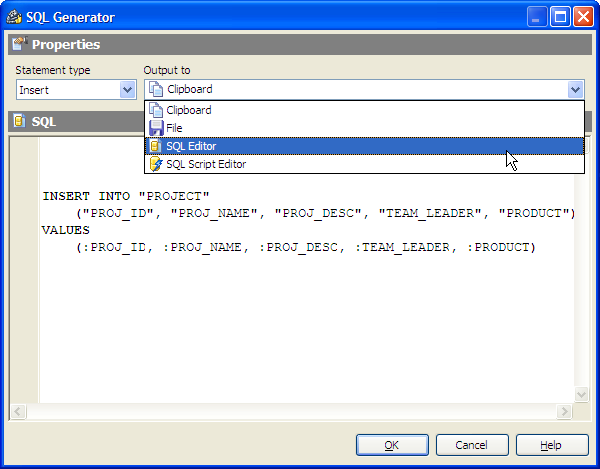Select SQL Editor in the output list
This screenshot has width=600, height=469.
[x=190, y=146]
